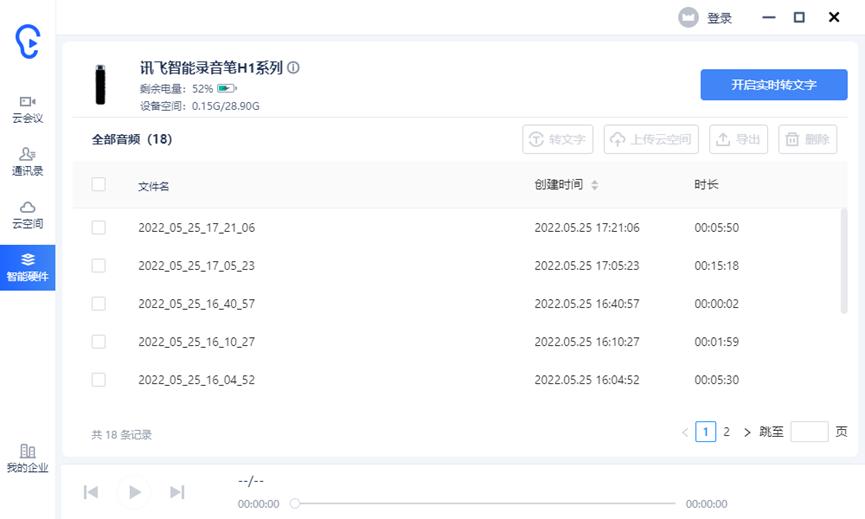Check the box for 2022_05_25_17_21_06

[x=98, y=227]
